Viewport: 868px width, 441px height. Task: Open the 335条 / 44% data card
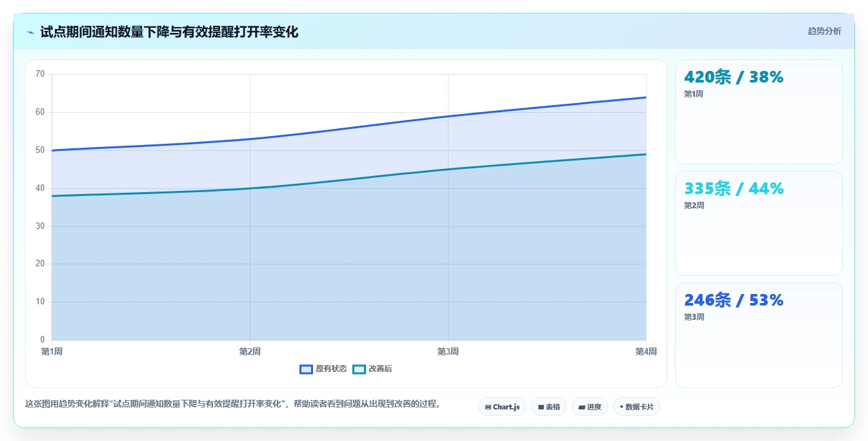click(x=759, y=224)
